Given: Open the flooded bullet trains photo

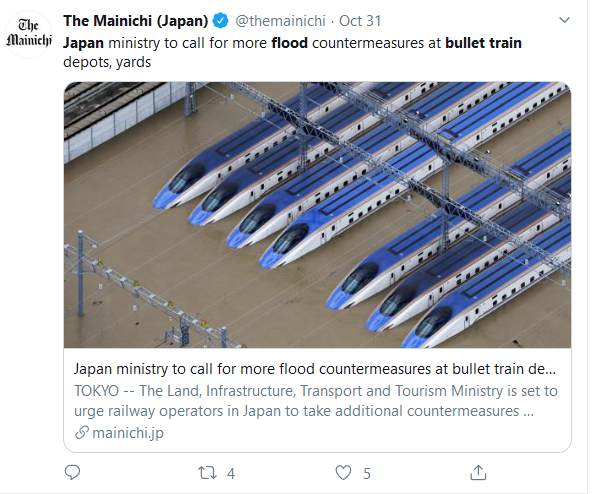Looking at the screenshot, I should click(x=317, y=214).
